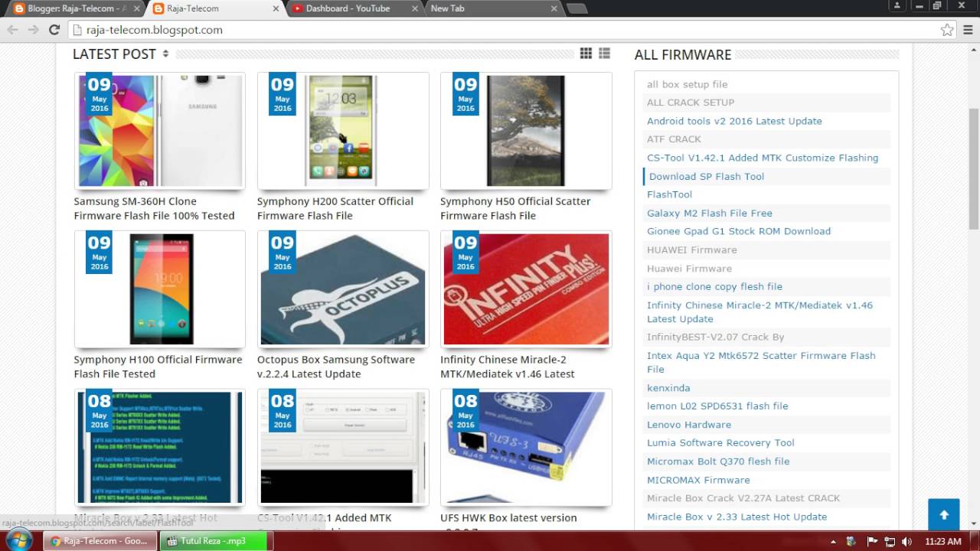Open Galaxy M2 Flash File Free
980x551 pixels.
(x=710, y=213)
